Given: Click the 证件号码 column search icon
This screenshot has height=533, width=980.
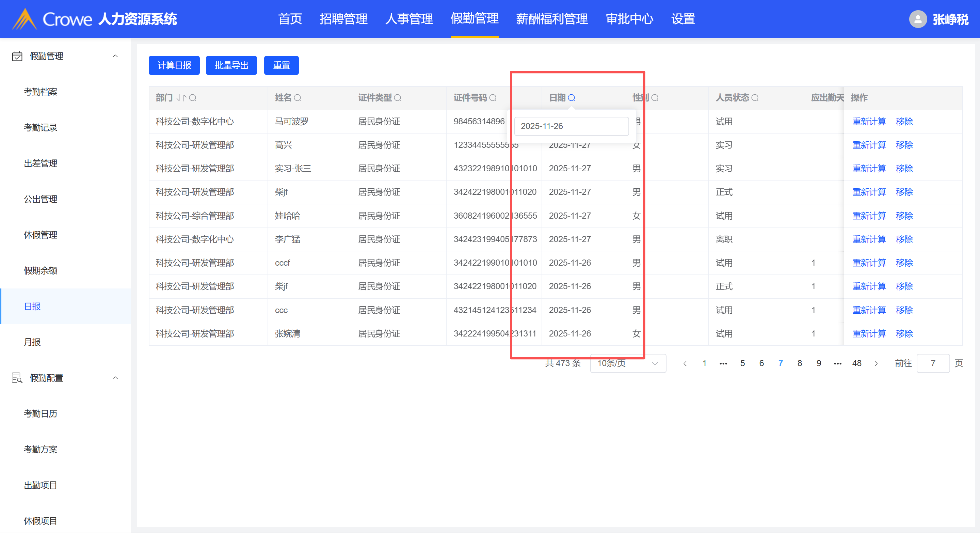Looking at the screenshot, I should coord(493,98).
